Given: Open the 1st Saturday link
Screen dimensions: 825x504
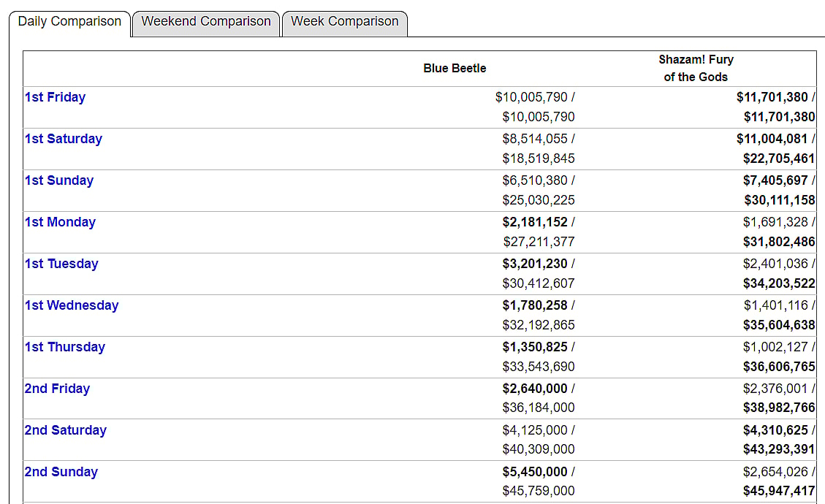Looking at the screenshot, I should tap(64, 139).
